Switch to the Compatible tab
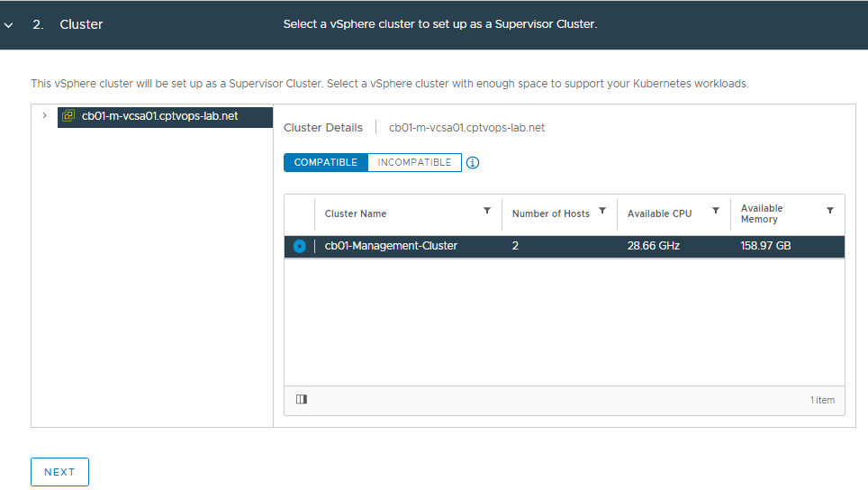Viewport: 868px width, 490px height. coord(326,163)
